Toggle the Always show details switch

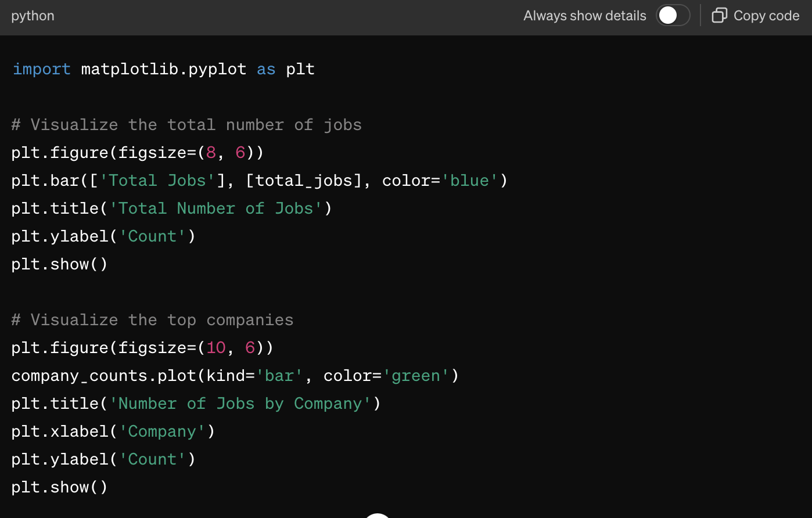673,16
